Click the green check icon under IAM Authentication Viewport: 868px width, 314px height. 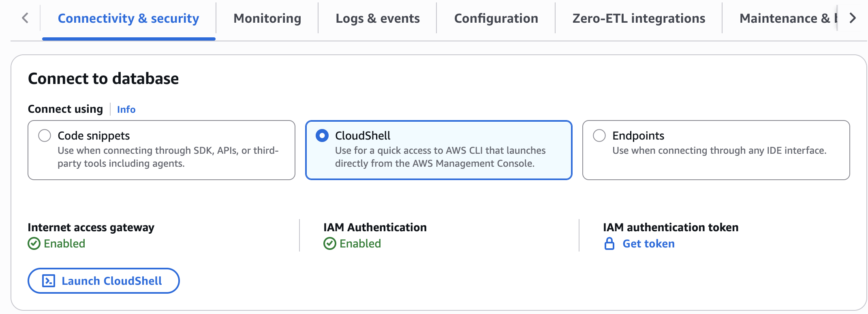[329, 243]
